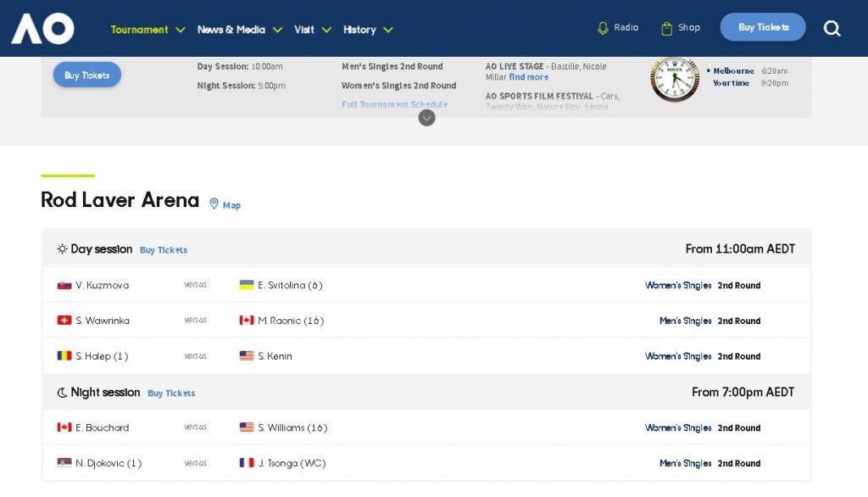This screenshot has height=497, width=868.
Task: Click the AO logo
Action: coord(42,28)
